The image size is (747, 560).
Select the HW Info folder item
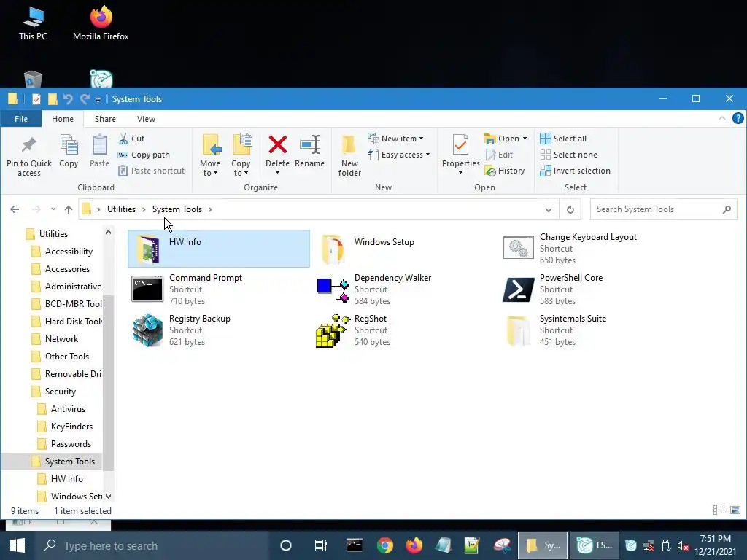point(219,248)
